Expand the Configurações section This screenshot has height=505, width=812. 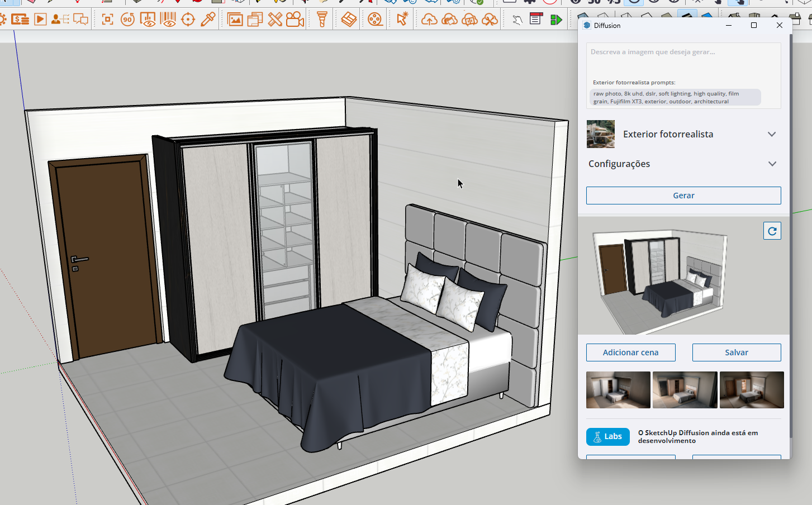[771, 164]
